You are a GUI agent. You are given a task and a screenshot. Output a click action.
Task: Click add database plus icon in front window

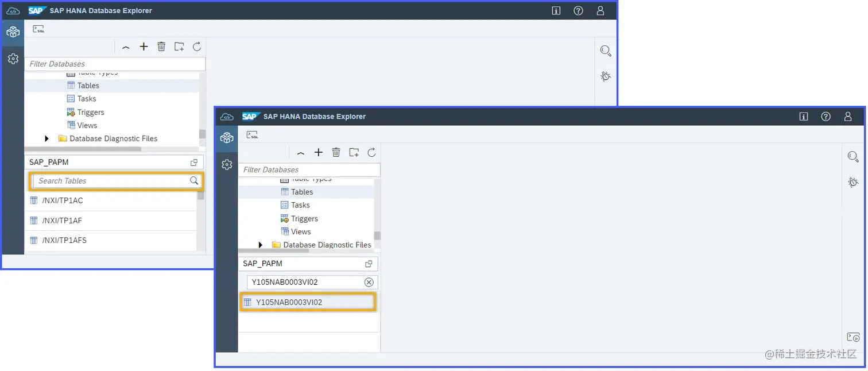pos(319,152)
